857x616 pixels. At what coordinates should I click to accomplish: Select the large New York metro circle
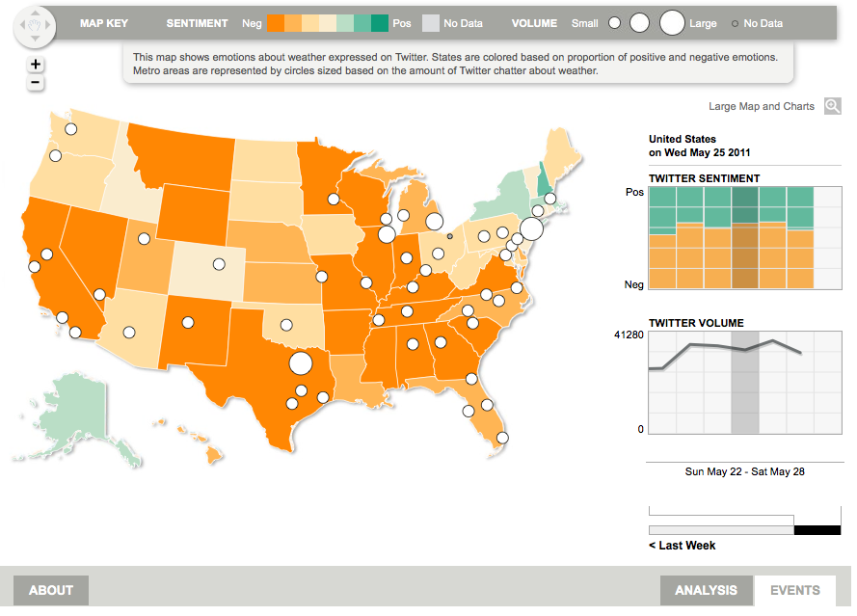(531, 229)
